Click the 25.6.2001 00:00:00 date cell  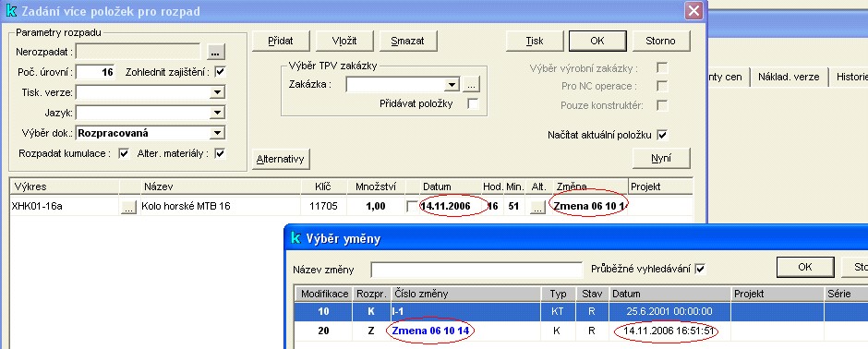[x=669, y=311]
